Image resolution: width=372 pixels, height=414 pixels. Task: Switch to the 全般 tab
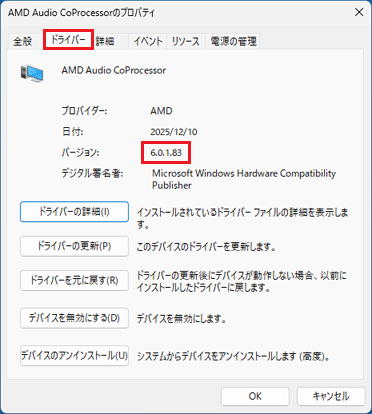coord(23,42)
